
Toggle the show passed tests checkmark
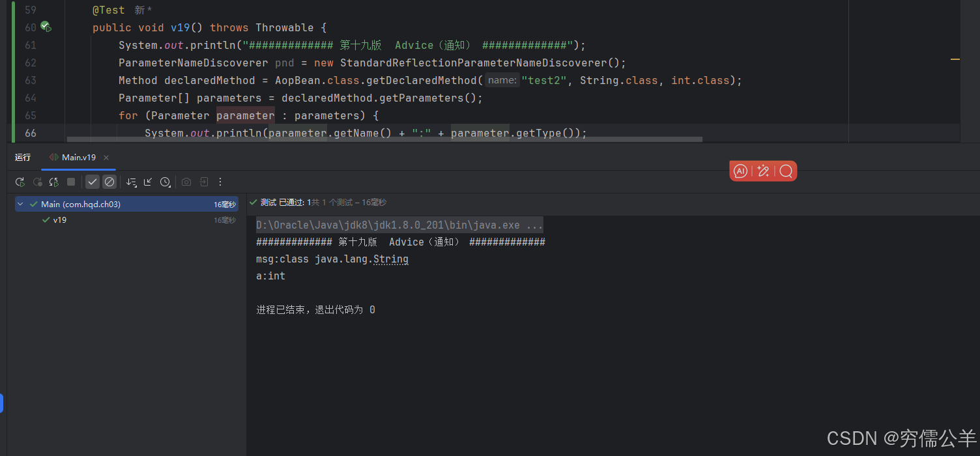93,182
